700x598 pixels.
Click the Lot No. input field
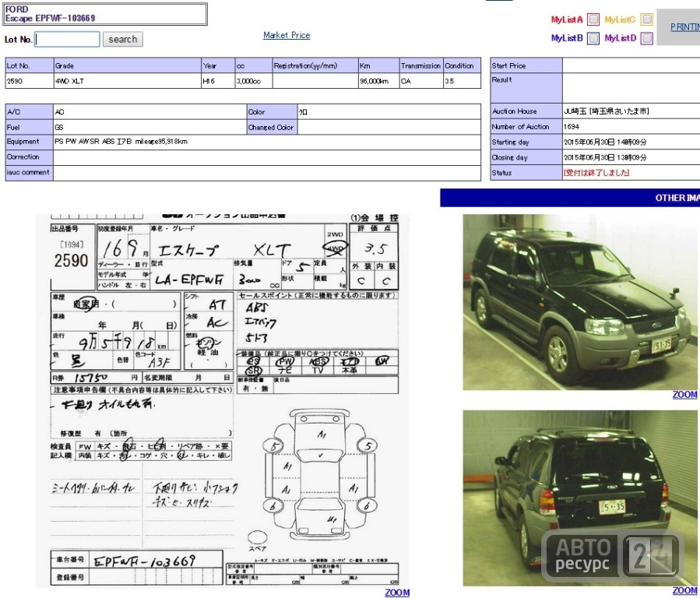pos(68,39)
